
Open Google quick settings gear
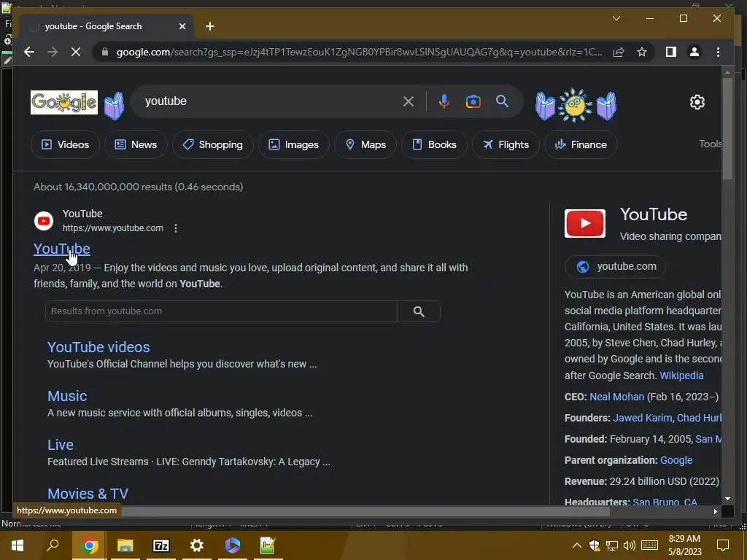697,102
